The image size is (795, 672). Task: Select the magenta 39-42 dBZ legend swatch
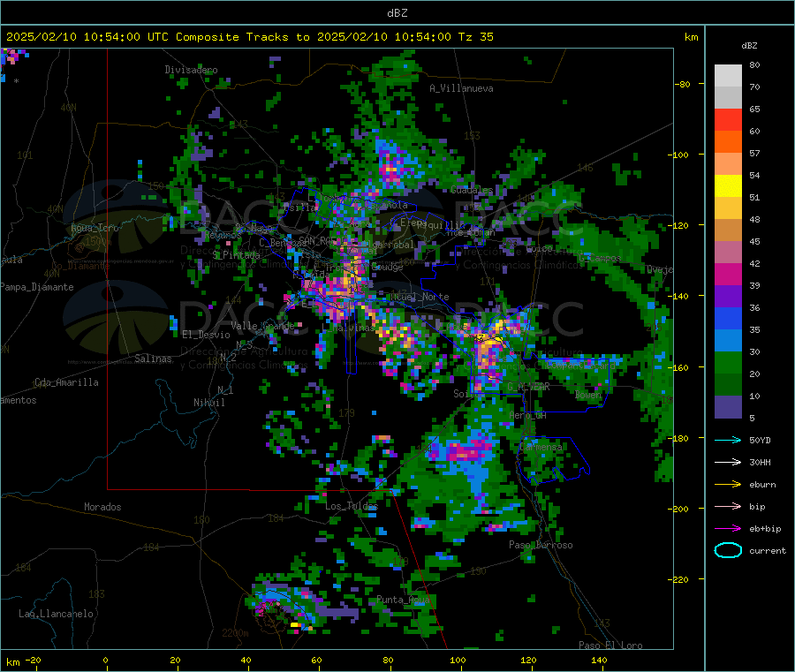728,274
